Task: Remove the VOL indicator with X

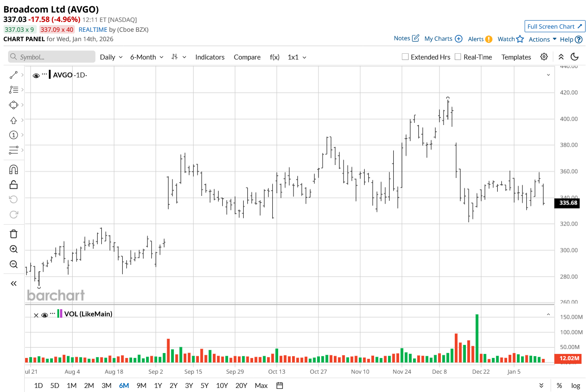Action: click(36, 315)
